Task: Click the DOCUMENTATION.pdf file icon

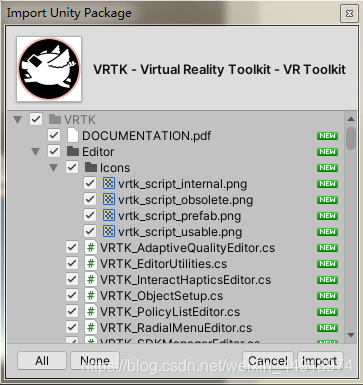Action: tap(73, 135)
